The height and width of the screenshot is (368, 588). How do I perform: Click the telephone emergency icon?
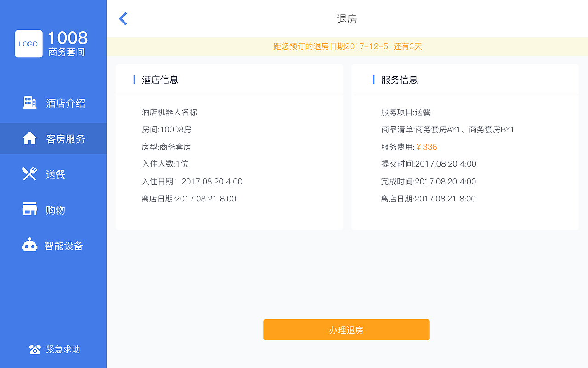34,349
